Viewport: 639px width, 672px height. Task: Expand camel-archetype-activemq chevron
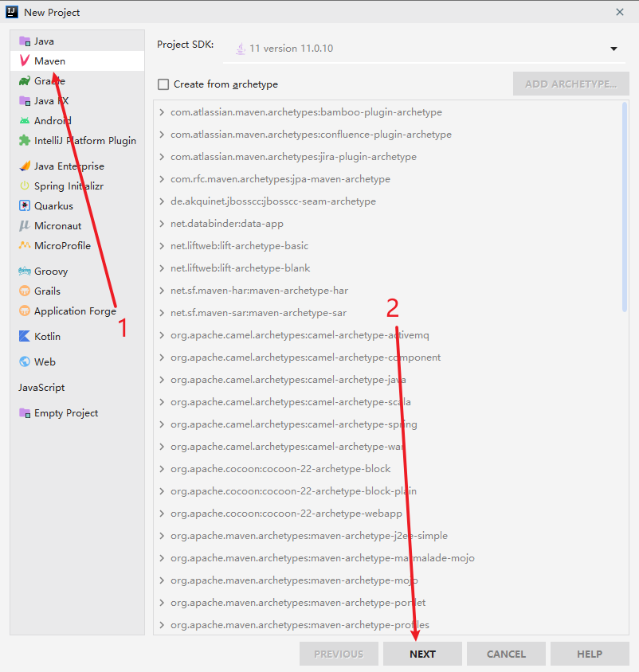[x=162, y=335]
